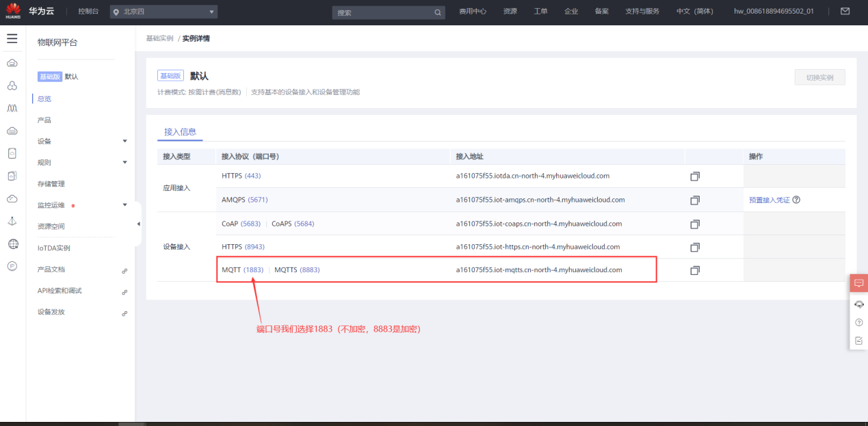Expand the 监控运维 menu arrow
Image resolution: width=868 pixels, height=426 pixels.
[x=124, y=204]
